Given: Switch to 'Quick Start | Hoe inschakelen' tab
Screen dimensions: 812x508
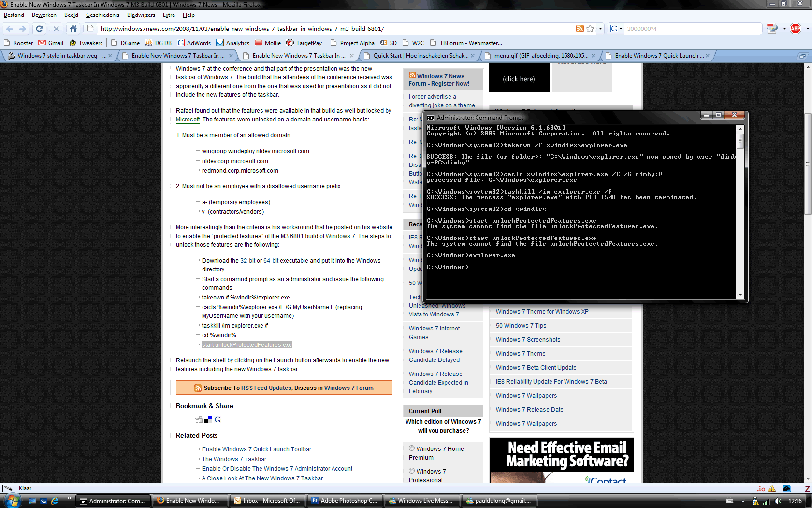Looking at the screenshot, I should tap(420, 56).
